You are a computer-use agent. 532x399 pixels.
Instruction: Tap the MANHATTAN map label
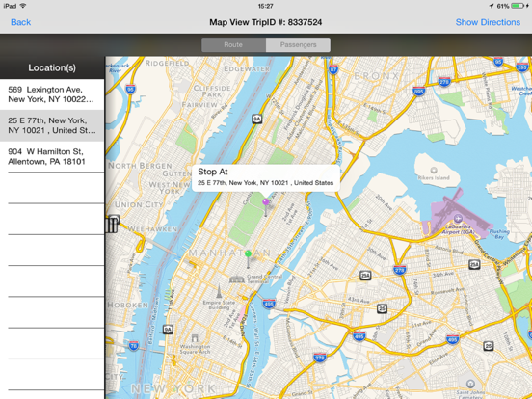(229, 253)
